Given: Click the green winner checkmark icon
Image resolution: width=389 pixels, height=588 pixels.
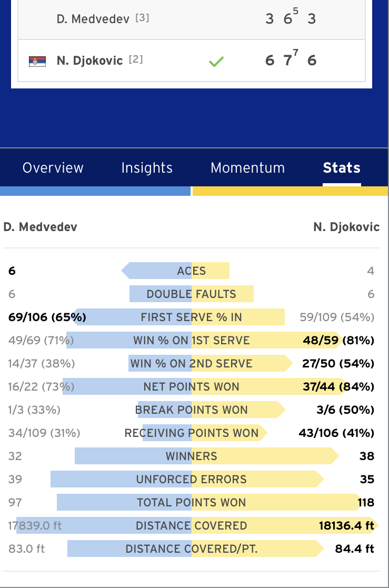Looking at the screenshot, I should [216, 61].
